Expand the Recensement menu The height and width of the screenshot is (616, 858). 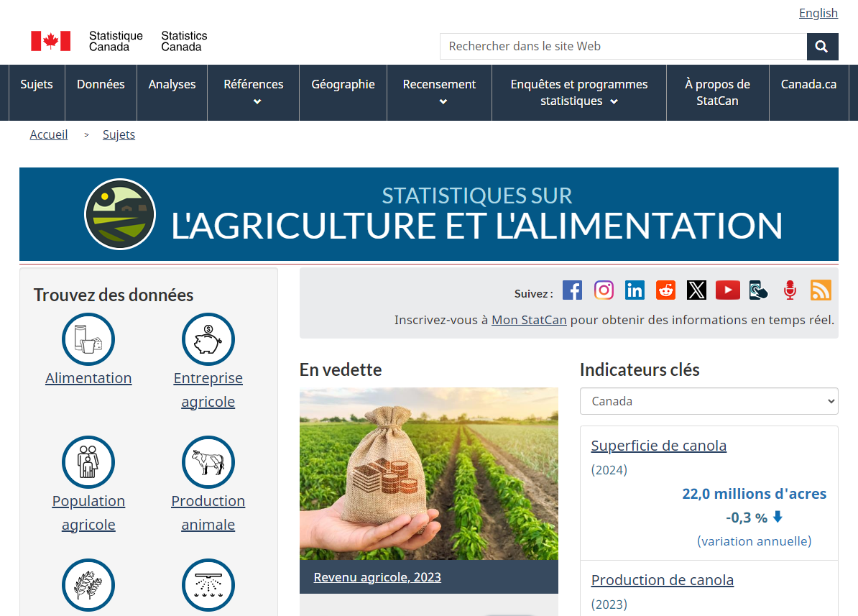(x=439, y=93)
